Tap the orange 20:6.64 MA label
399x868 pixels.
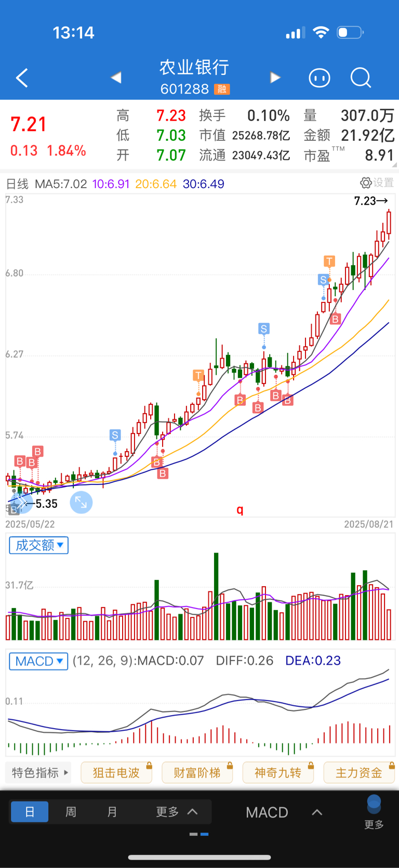click(x=156, y=184)
